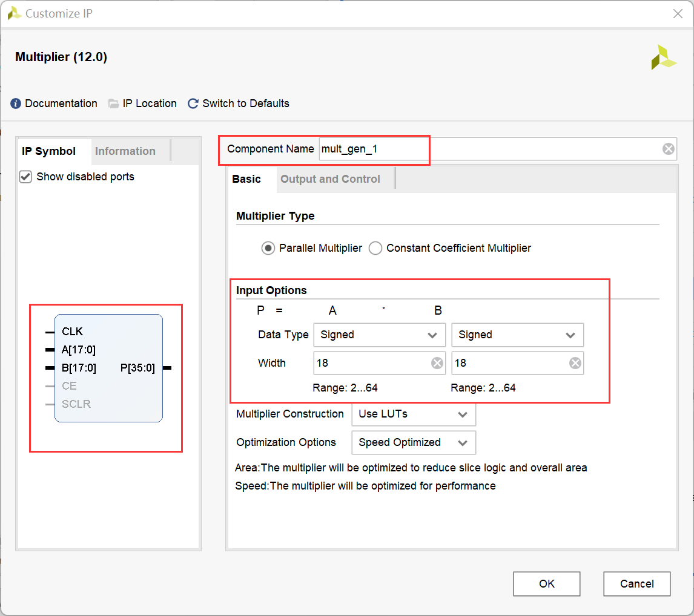Click the disabled CE port label
The image size is (694, 616).
(69, 386)
